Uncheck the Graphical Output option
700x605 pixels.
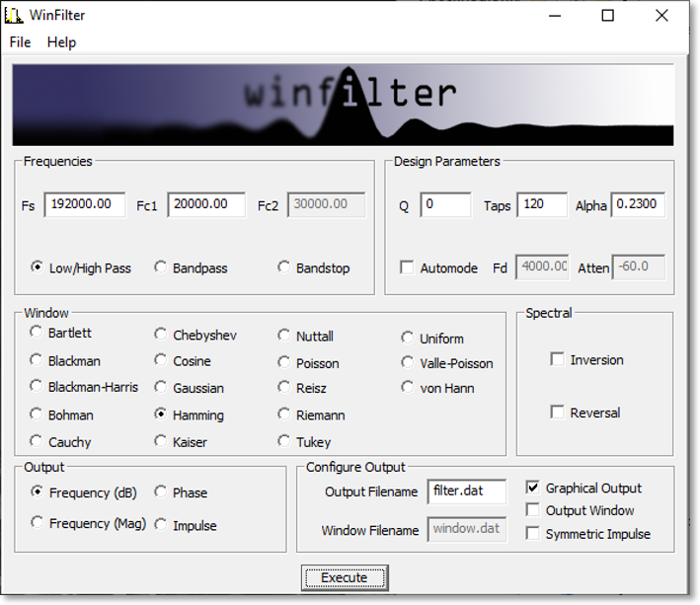pyautogui.click(x=533, y=488)
